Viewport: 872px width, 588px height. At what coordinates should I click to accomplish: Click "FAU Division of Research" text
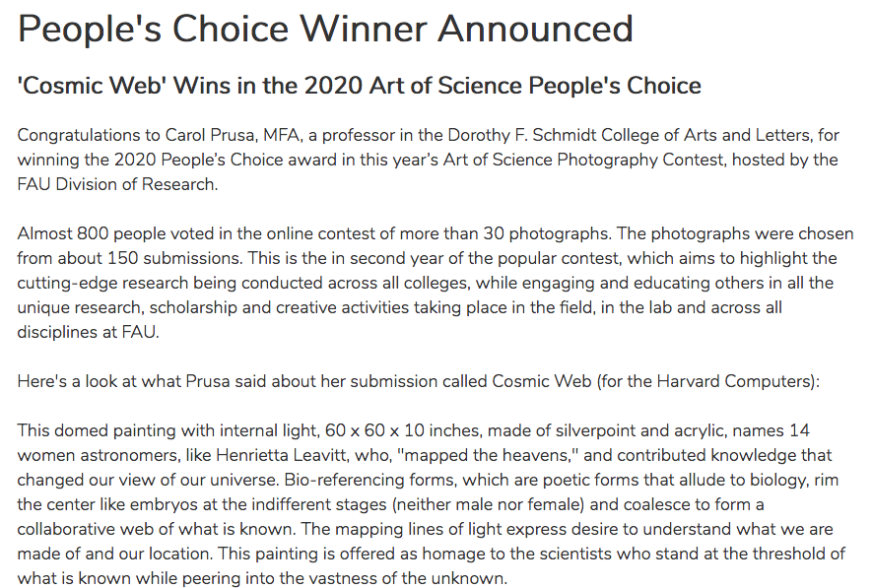115,184
